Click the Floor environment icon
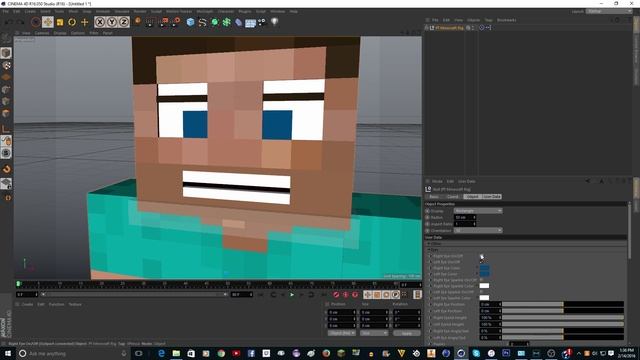Screen dimensions: 640x360 [250, 22]
